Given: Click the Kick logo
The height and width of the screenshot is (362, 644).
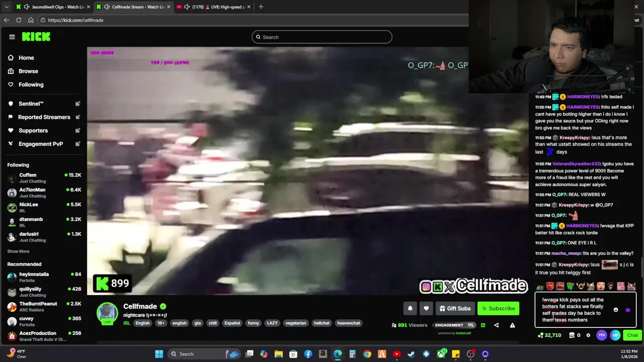Looking at the screenshot, I should (36, 37).
